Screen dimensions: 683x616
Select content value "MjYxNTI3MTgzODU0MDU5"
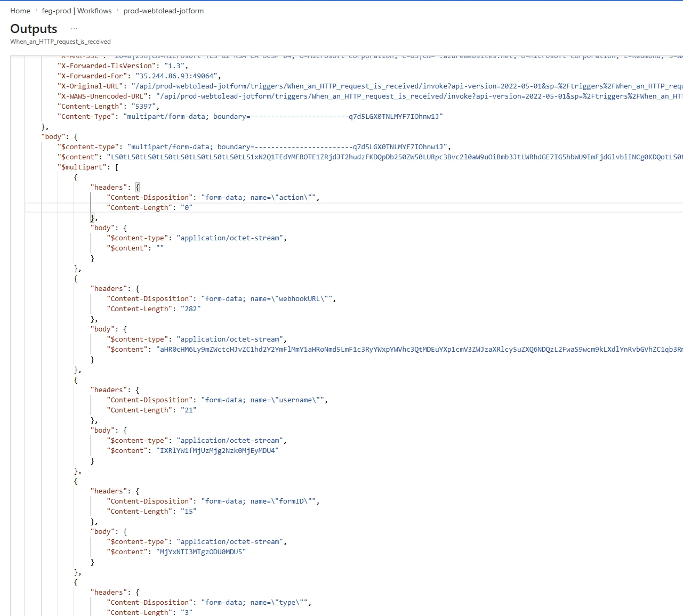pos(201,552)
